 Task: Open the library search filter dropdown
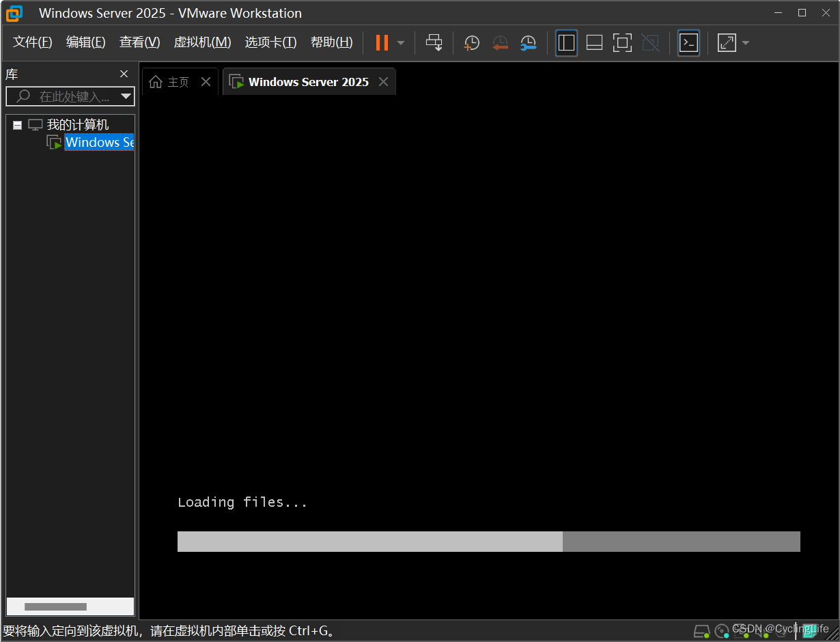pyautogui.click(x=126, y=96)
